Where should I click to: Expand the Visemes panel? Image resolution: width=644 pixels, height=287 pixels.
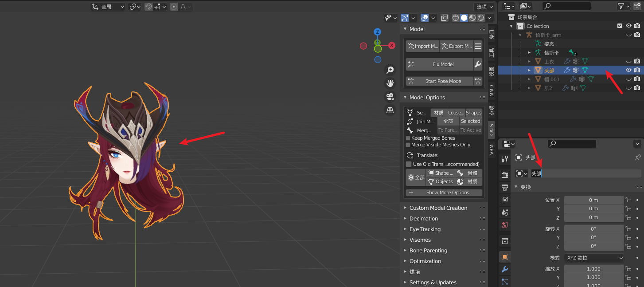pyautogui.click(x=420, y=240)
